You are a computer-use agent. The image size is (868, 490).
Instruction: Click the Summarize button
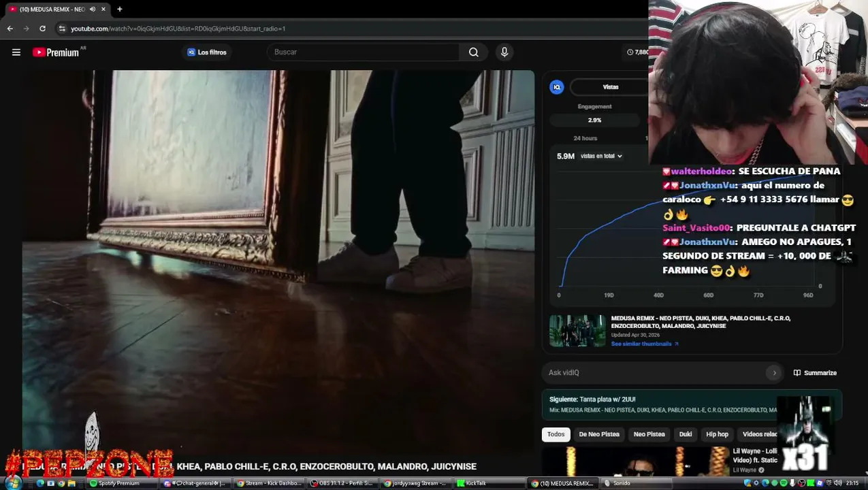point(815,372)
